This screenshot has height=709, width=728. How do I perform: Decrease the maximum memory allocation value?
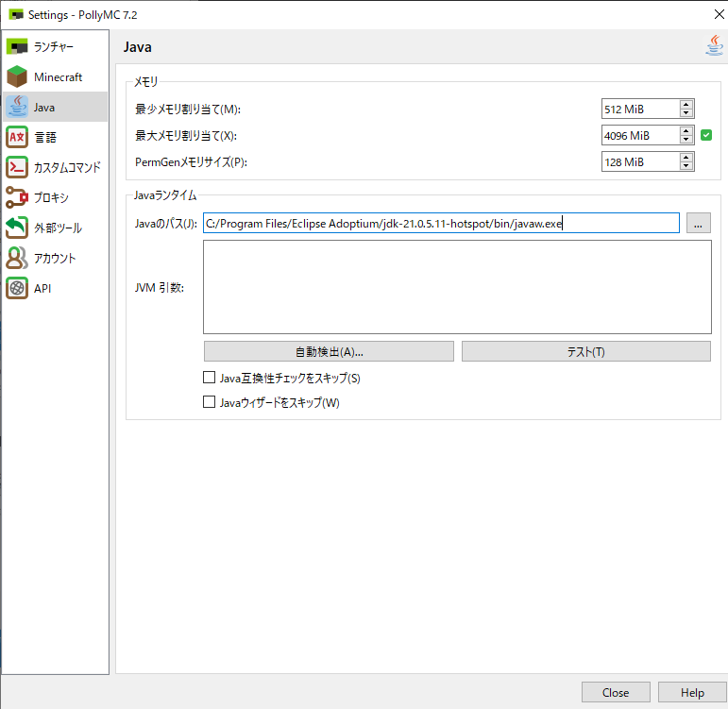click(686, 140)
